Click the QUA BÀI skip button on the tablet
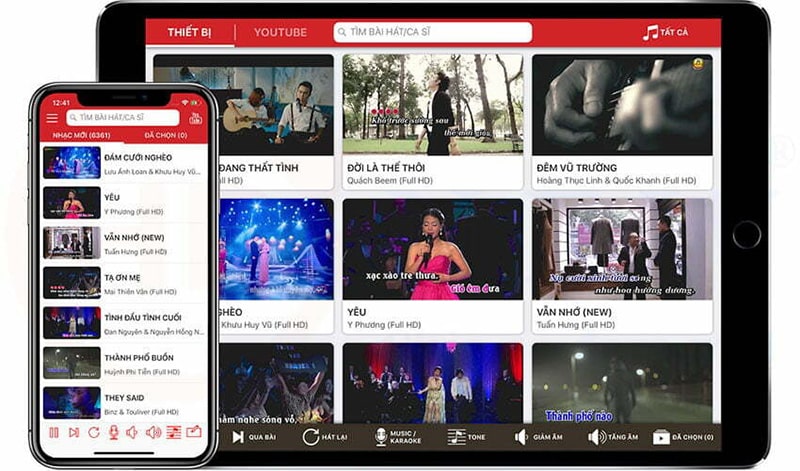The height and width of the screenshot is (471, 800). pyautogui.click(x=254, y=437)
